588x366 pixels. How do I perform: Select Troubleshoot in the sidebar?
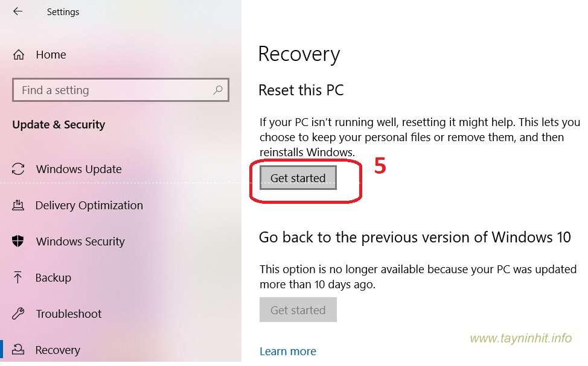(68, 314)
